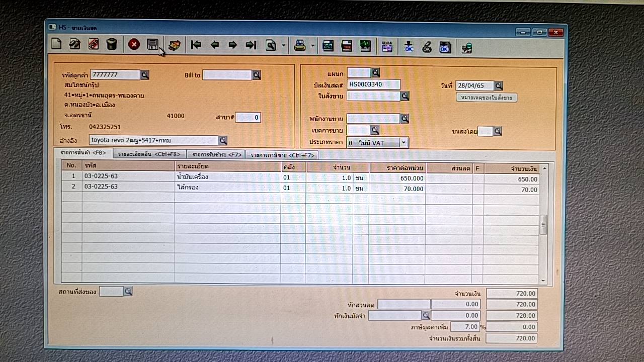Image resolution: width=644 pixels, height=362 pixels.
Task: Open the dropdown arrow beside the printer icon
Action: click(312, 46)
